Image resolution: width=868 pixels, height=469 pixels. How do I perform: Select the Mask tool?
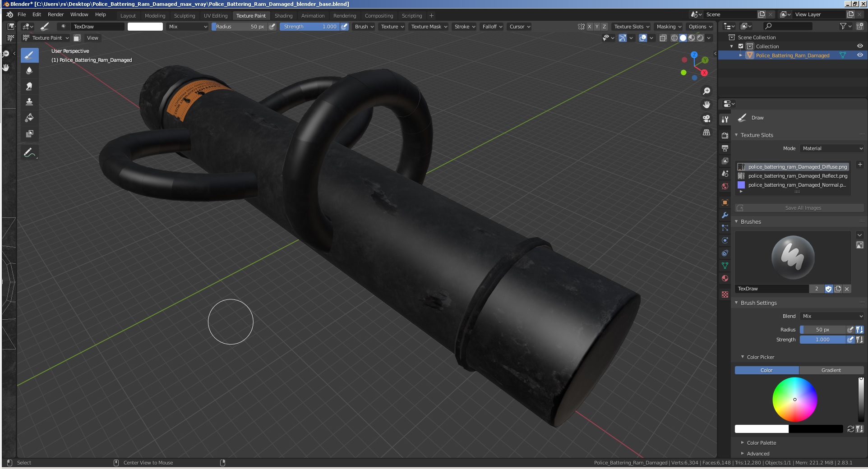point(29,133)
